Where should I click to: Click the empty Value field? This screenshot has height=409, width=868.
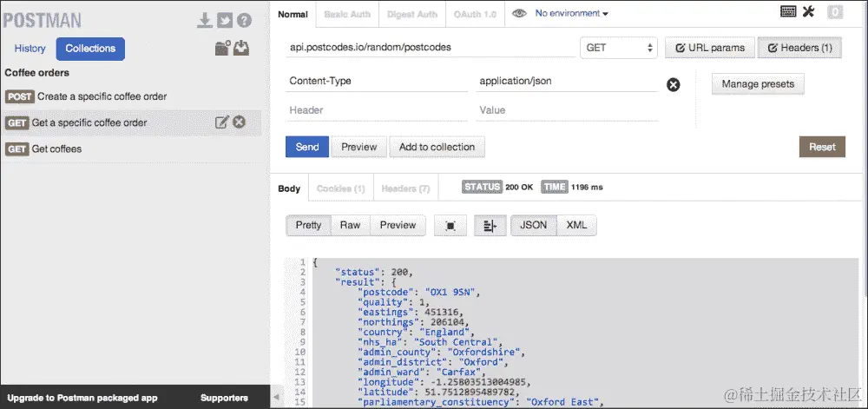[x=567, y=110]
